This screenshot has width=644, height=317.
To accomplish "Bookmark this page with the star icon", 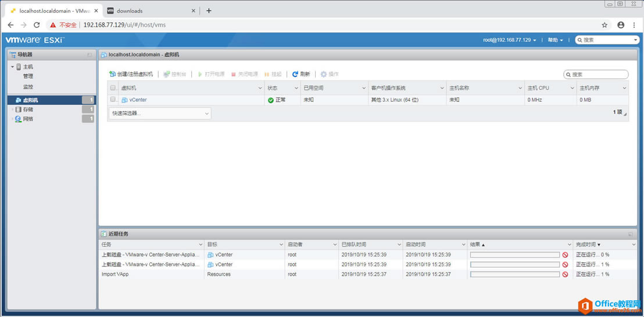I will pyautogui.click(x=604, y=25).
